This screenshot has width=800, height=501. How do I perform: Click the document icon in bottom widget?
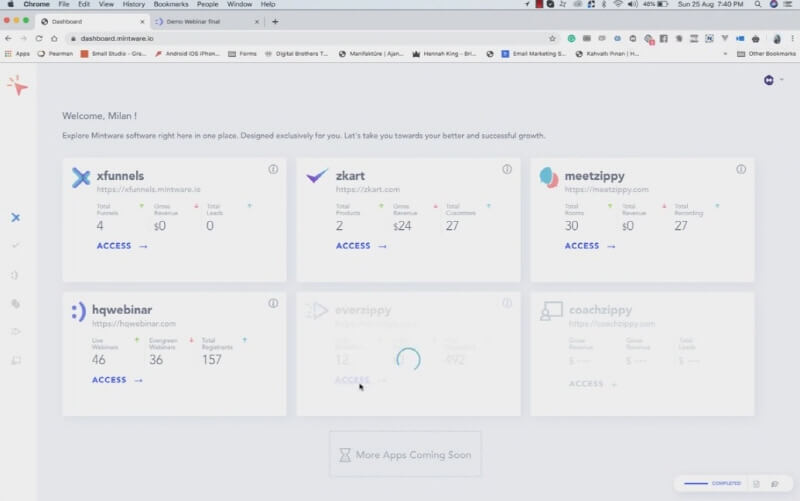756,484
